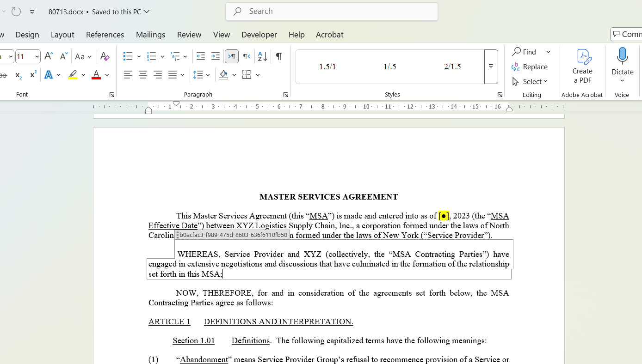Toggle show/hide paragraph marks

(x=279, y=56)
